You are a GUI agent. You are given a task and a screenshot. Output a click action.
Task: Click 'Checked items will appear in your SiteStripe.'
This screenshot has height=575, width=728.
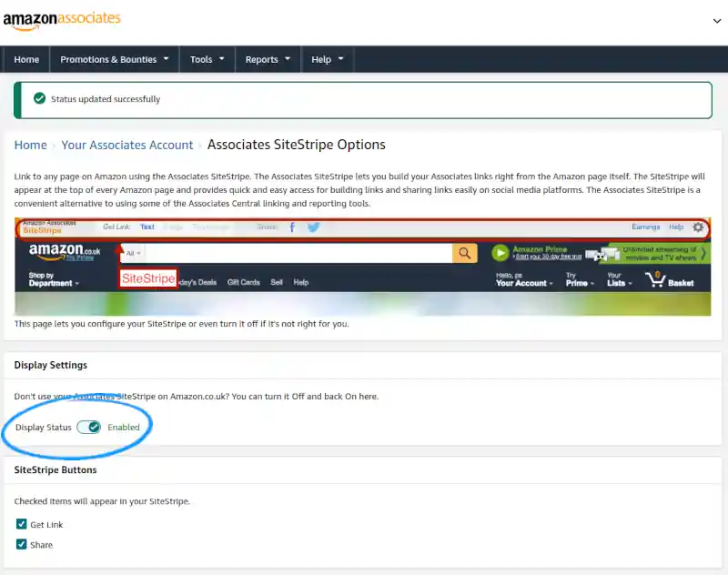[102, 501]
